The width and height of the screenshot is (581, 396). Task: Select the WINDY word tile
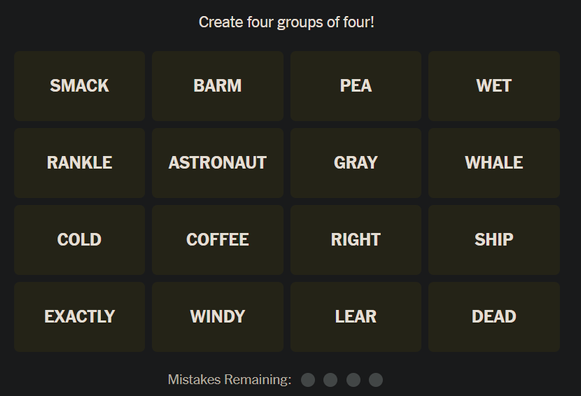tap(218, 317)
